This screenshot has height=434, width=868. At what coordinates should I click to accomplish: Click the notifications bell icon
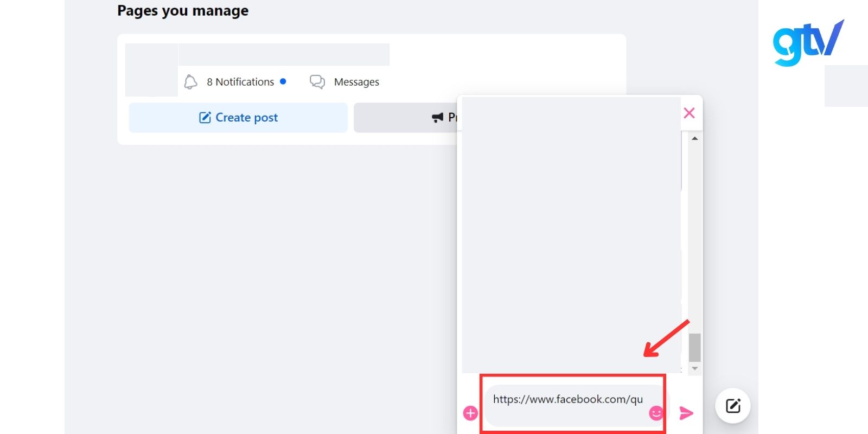click(190, 82)
